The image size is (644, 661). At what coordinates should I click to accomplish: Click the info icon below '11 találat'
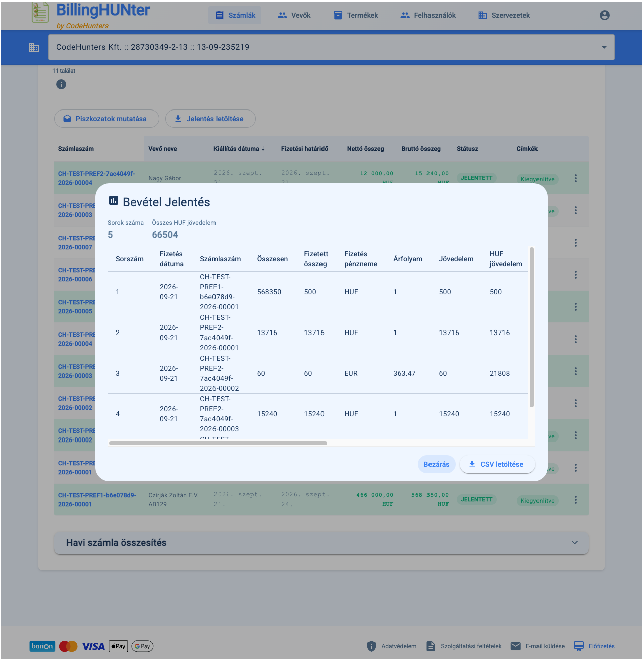tap(61, 84)
